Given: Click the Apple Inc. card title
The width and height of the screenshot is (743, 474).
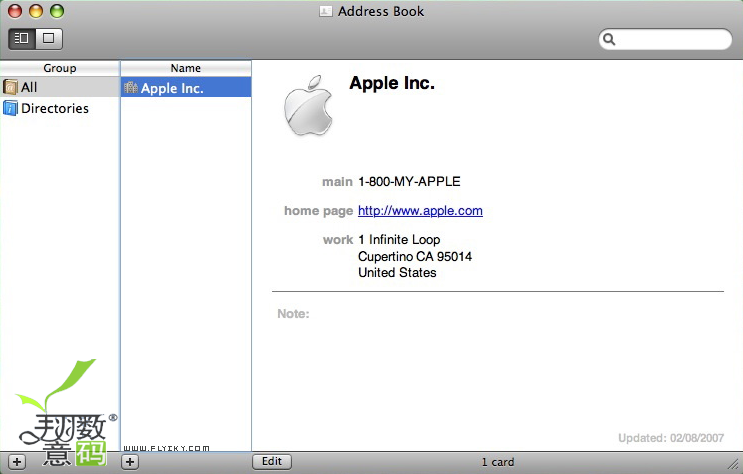Looking at the screenshot, I should (392, 83).
